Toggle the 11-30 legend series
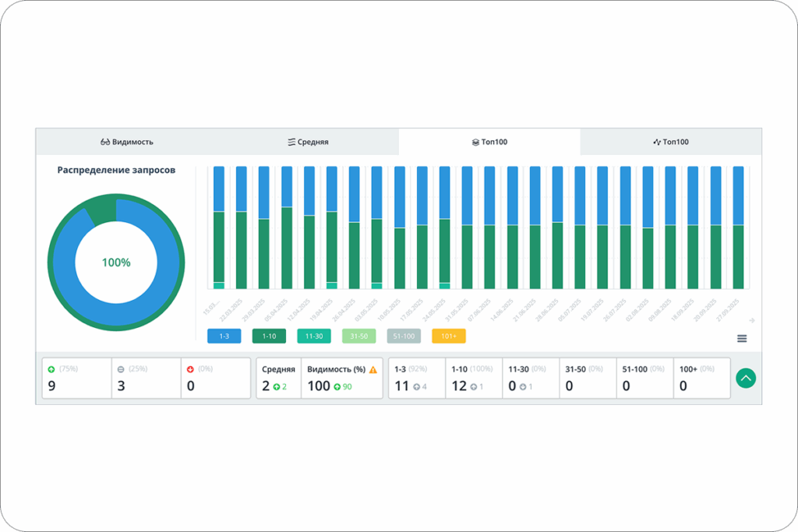 314,336
